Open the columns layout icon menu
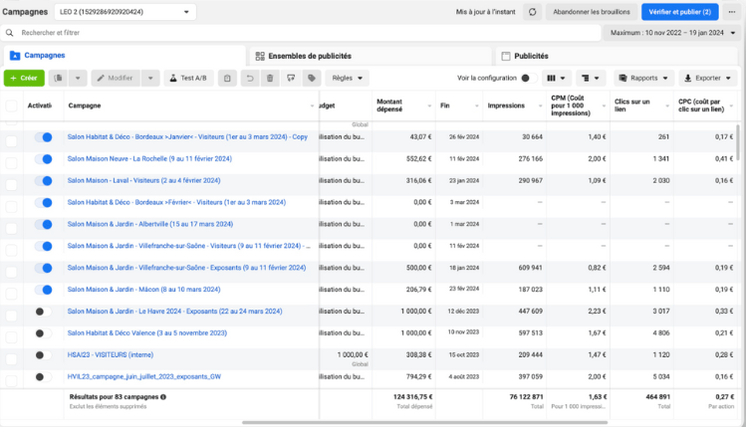 click(556, 78)
